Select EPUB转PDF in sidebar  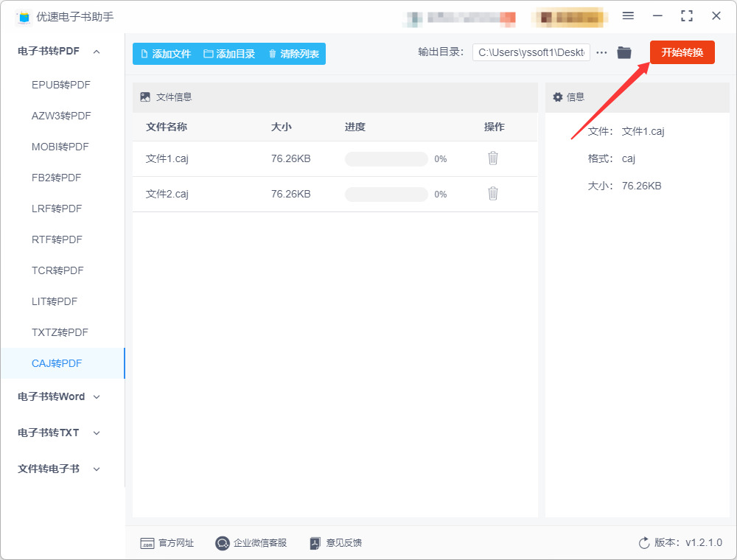[61, 85]
